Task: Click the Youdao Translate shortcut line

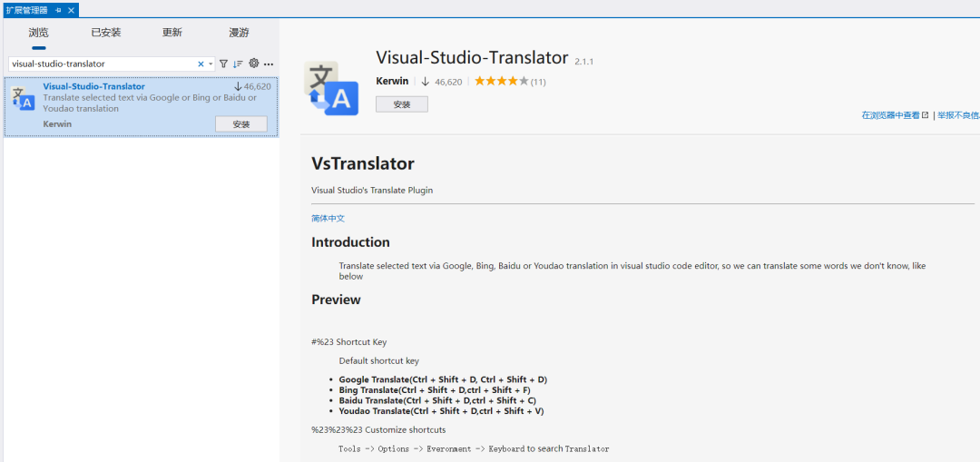Action: [442, 411]
